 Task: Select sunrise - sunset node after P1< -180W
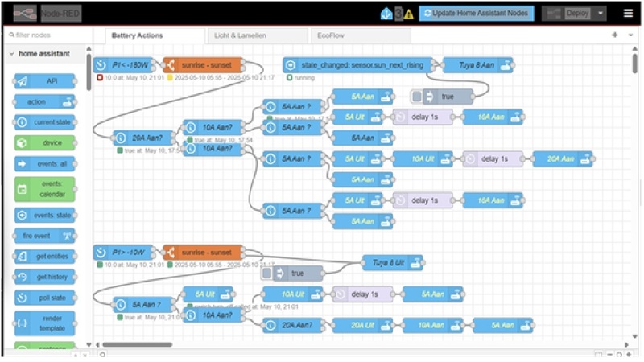(x=204, y=65)
